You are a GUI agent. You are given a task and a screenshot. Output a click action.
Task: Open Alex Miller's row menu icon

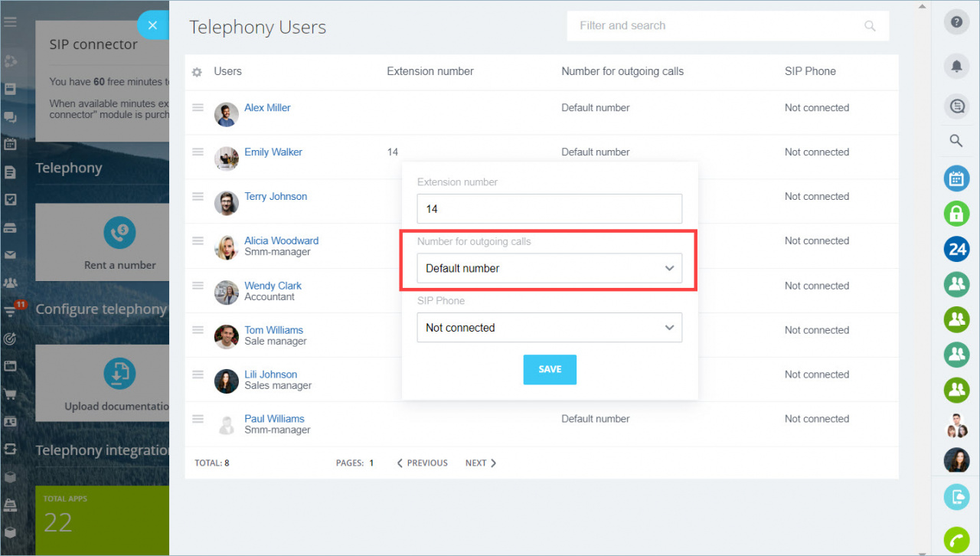click(198, 108)
